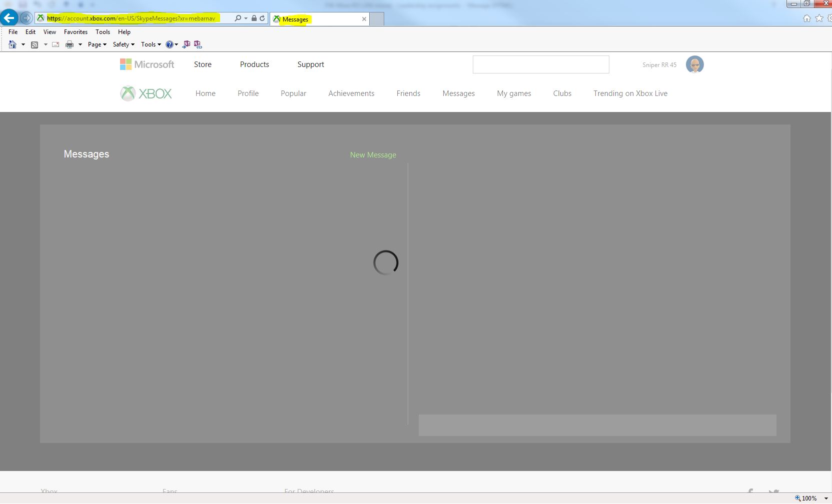Click the message text entry box
Image resolution: width=832 pixels, height=504 pixels.
(597, 425)
